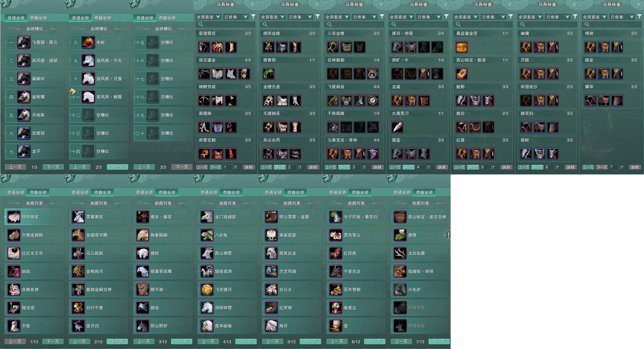Pick the 月绝影 mount icon
The width and height of the screenshot is (644, 349).
24,115
